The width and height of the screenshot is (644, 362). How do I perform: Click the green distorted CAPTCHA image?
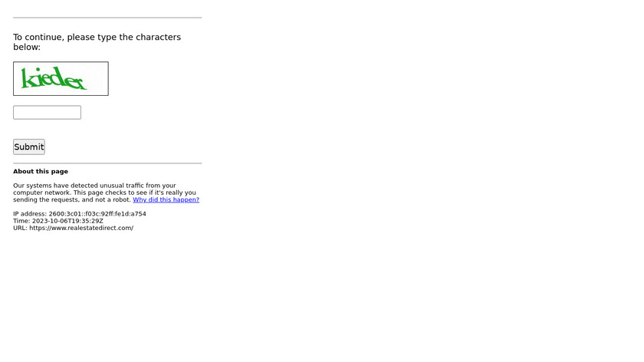tap(61, 79)
